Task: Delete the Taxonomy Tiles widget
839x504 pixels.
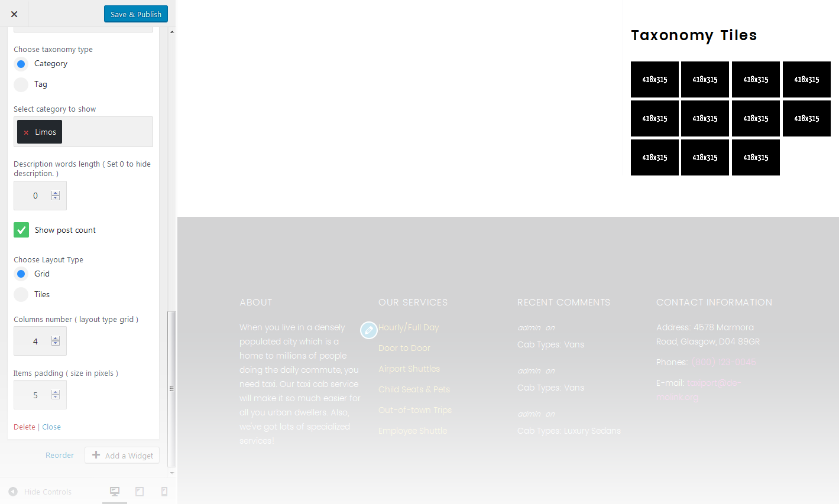Action: (24, 427)
